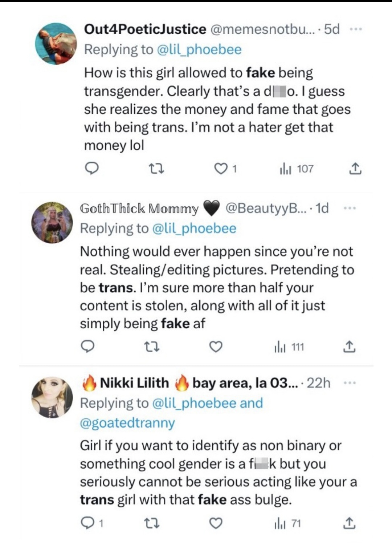This screenshot has width=392, height=543.
Task: Like GothThick Mommy's tweet
Action: click(216, 347)
